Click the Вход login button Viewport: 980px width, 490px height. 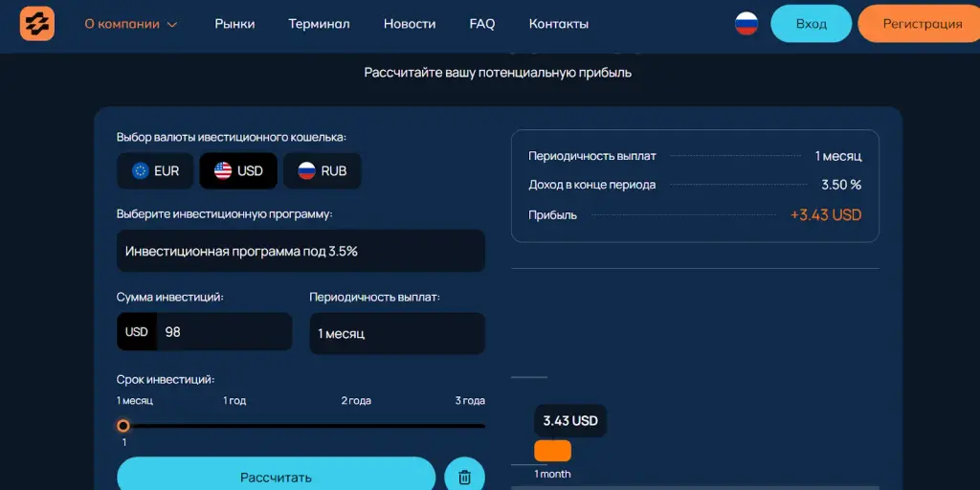pyautogui.click(x=812, y=24)
